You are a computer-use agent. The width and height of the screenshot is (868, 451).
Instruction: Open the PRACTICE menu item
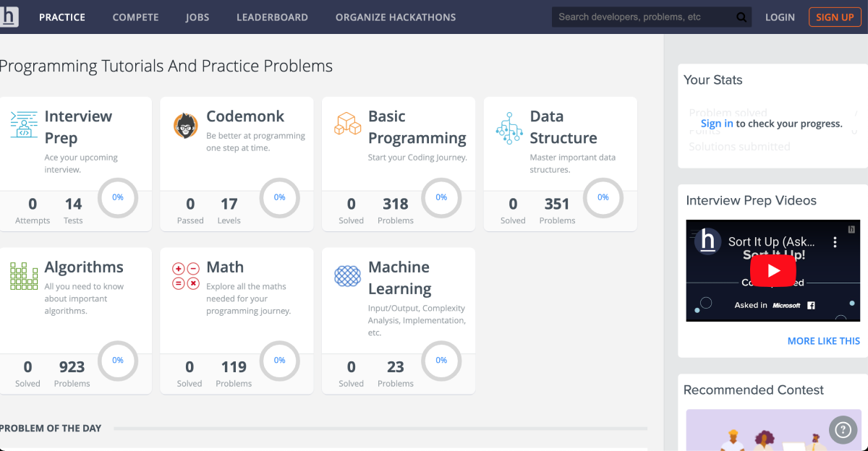tap(61, 17)
